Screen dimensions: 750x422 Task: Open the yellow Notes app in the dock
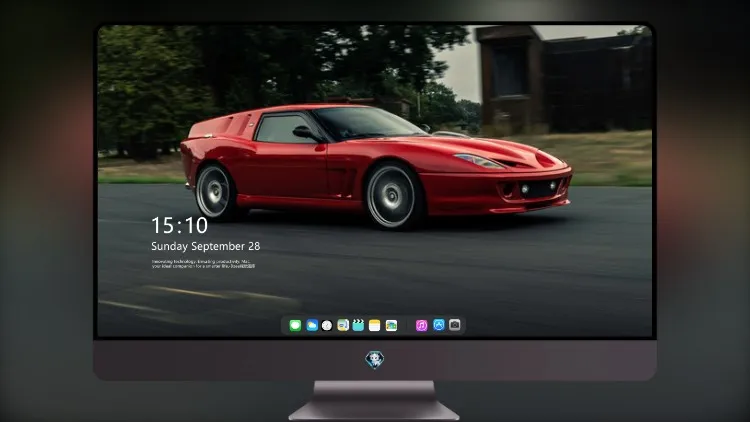pos(375,325)
